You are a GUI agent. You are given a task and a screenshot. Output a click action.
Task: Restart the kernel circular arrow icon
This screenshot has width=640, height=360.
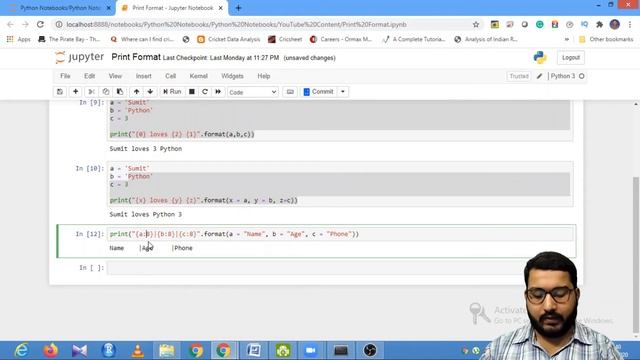(205, 92)
